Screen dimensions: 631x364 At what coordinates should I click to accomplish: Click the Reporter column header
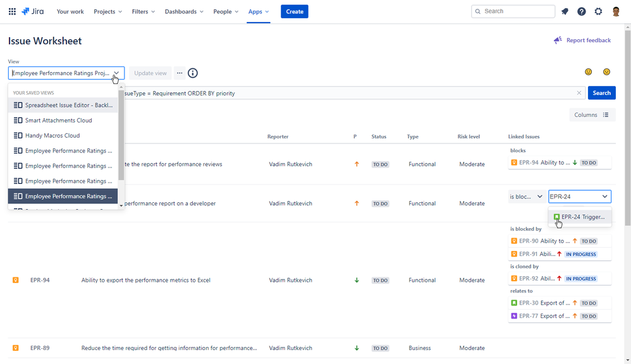click(x=278, y=136)
